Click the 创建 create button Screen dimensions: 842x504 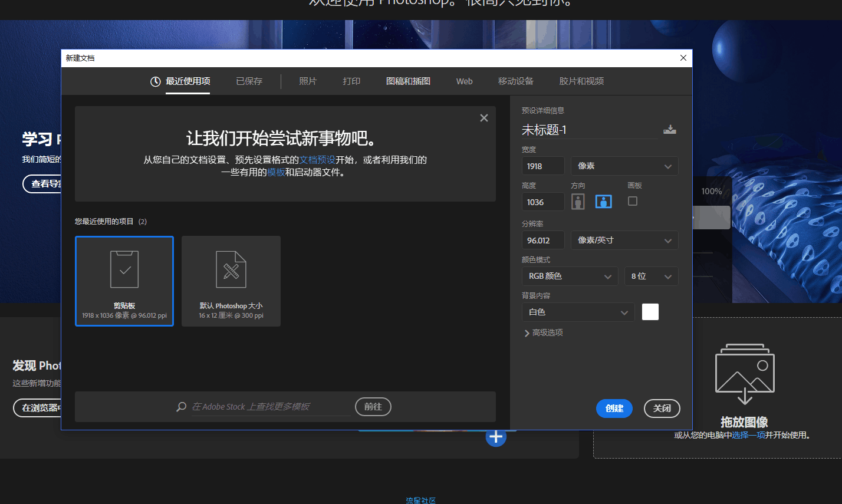pos(614,409)
